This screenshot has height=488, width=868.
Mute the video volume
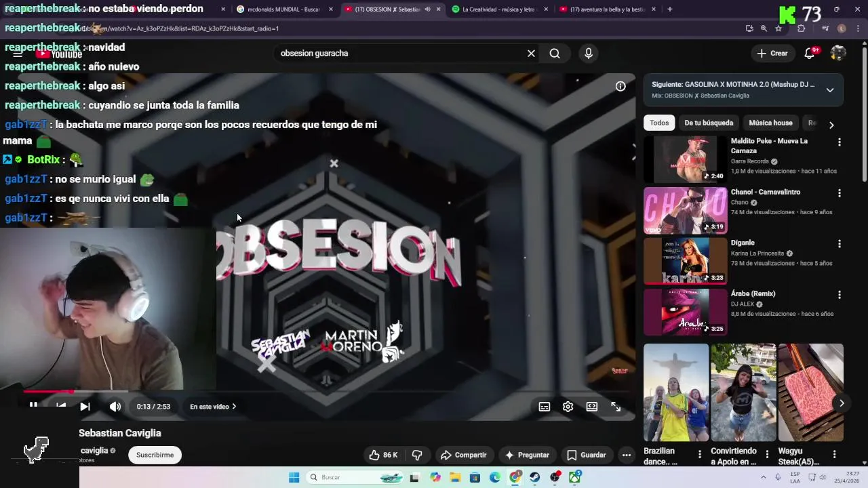click(115, 407)
